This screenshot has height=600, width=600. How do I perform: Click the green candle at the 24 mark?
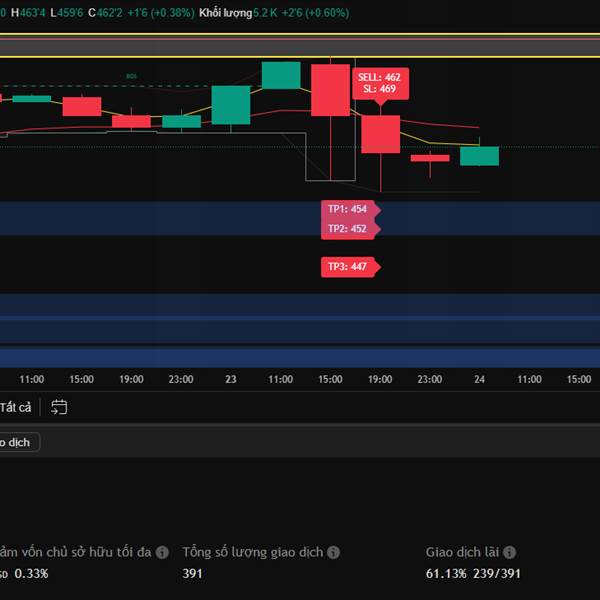(479, 156)
